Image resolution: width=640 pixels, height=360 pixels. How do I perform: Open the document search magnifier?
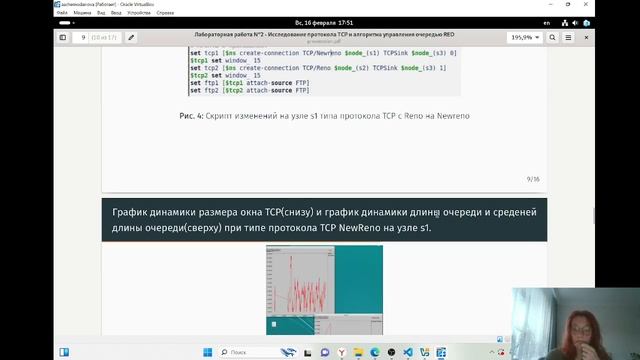coord(552,38)
